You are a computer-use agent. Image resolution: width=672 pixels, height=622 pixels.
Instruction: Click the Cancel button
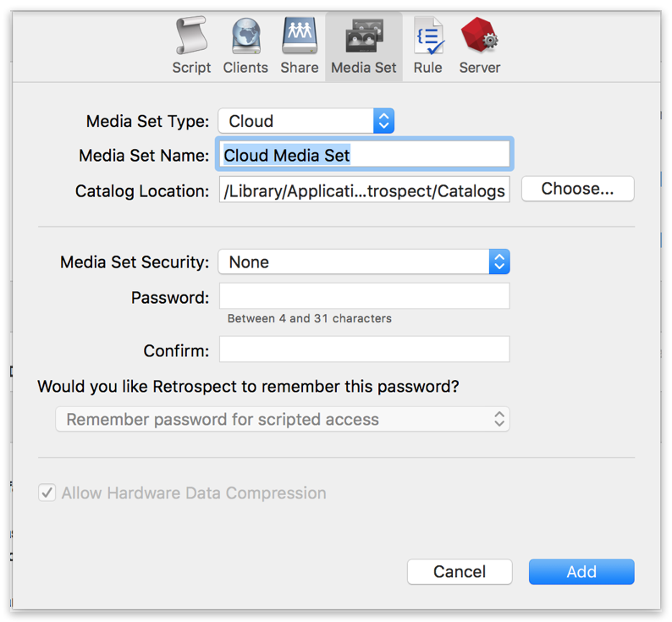tap(460, 572)
